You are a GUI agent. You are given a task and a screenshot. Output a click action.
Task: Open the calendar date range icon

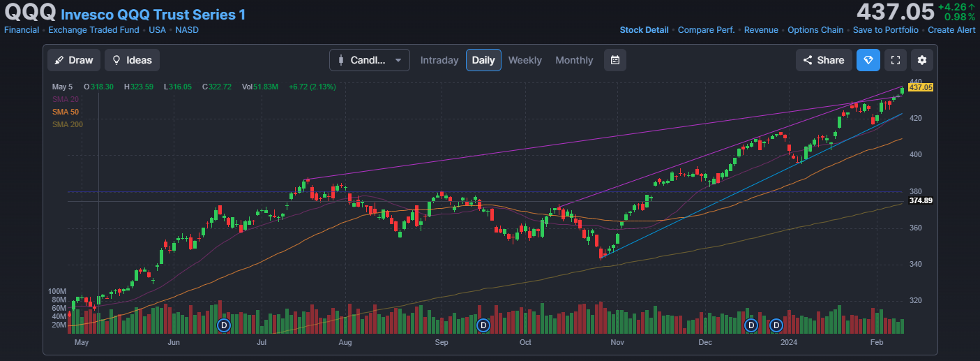coord(615,60)
